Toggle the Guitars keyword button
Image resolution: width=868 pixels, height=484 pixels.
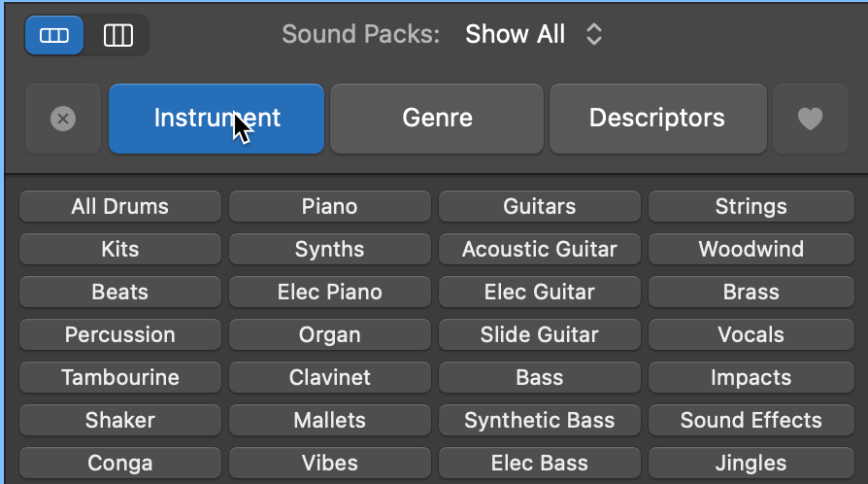tap(540, 206)
